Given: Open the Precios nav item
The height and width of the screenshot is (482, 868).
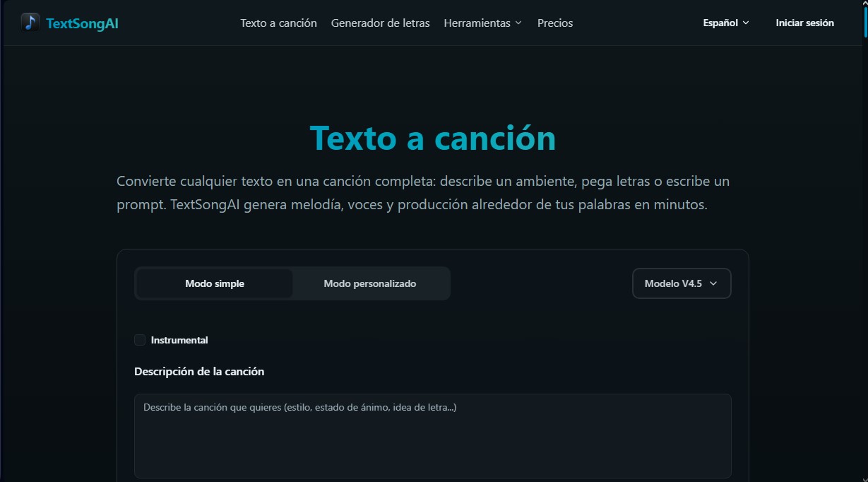Looking at the screenshot, I should (555, 23).
